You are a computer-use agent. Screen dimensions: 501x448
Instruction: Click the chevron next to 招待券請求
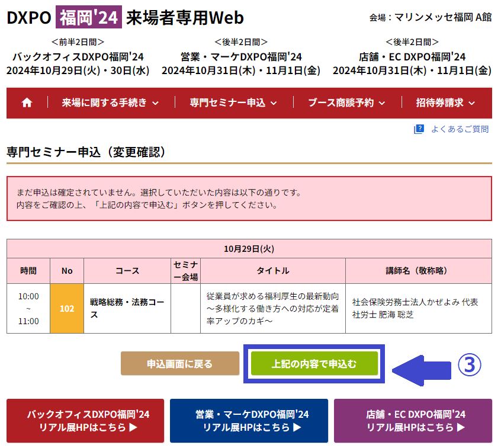471,103
